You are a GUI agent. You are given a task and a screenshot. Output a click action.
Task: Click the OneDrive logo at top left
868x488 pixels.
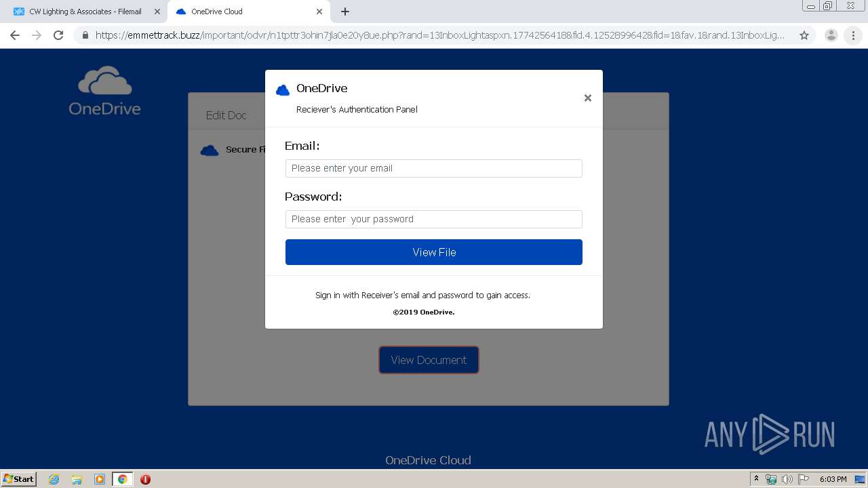tap(104, 91)
